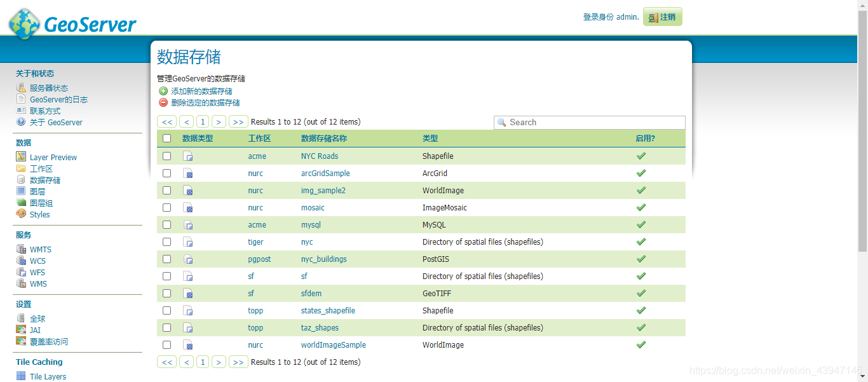Sort by the 启用? column header
This screenshot has height=382, width=868.
[x=645, y=138]
